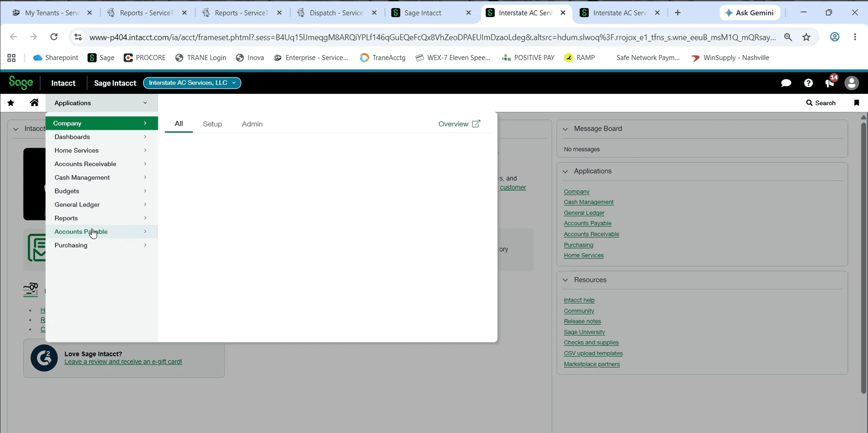
Task: Click the Sage logo
Action: pyautogui.click(x=21, y=83)
